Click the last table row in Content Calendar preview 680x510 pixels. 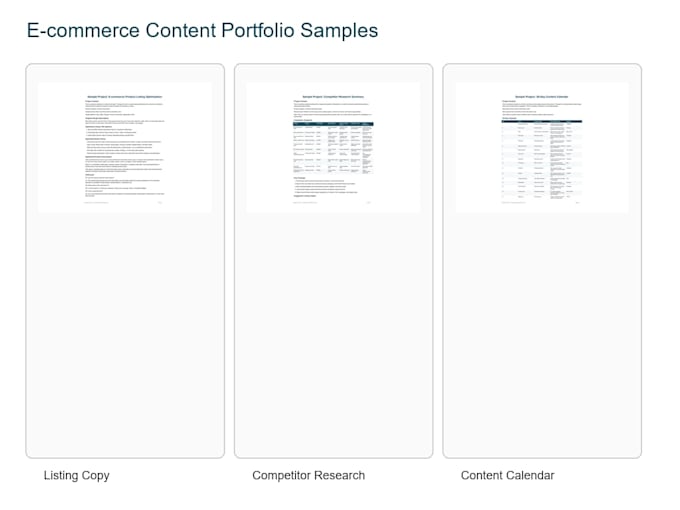click(542, 196)
